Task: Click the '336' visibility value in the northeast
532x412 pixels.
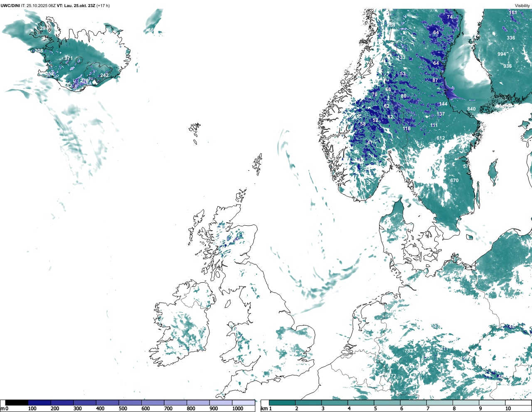Action: (x=511, y=38)
